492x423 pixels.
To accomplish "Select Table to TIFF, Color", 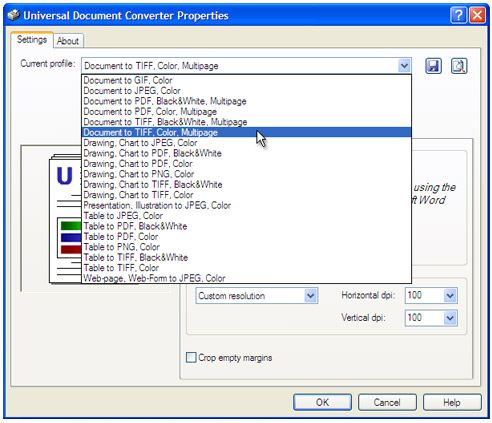I will click(x=246, y=268).
